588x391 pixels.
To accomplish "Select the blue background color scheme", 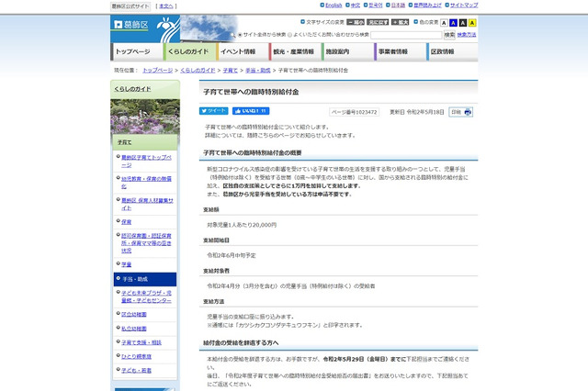I will (x=453, y=23).
